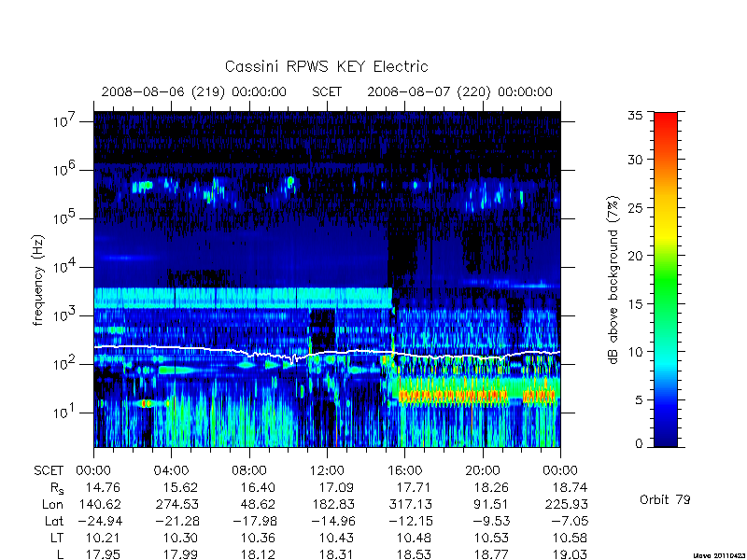
Task: Click the longitude value 317.13
Action: tap(410, 504)
